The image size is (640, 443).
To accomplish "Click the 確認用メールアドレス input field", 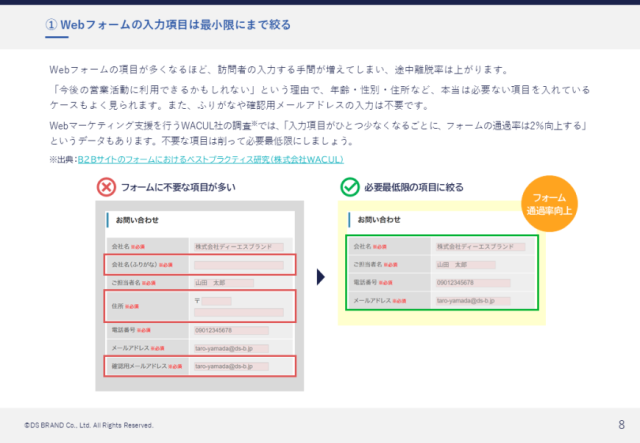I will point(231,366).
